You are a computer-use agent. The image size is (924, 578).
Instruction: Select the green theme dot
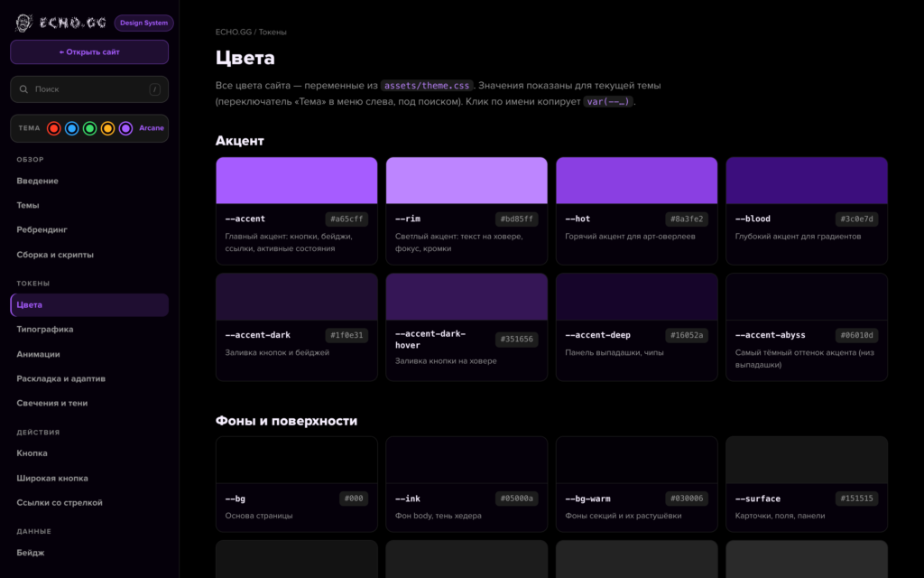[89, 128]
